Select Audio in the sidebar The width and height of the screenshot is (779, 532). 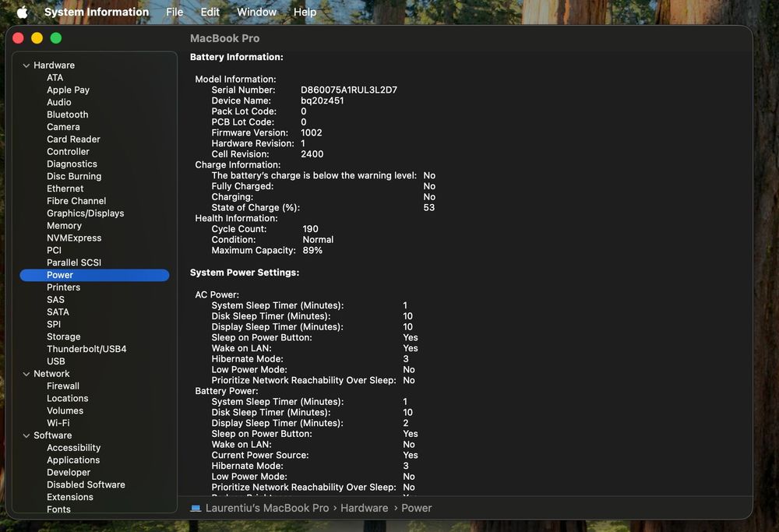(59, 102)
